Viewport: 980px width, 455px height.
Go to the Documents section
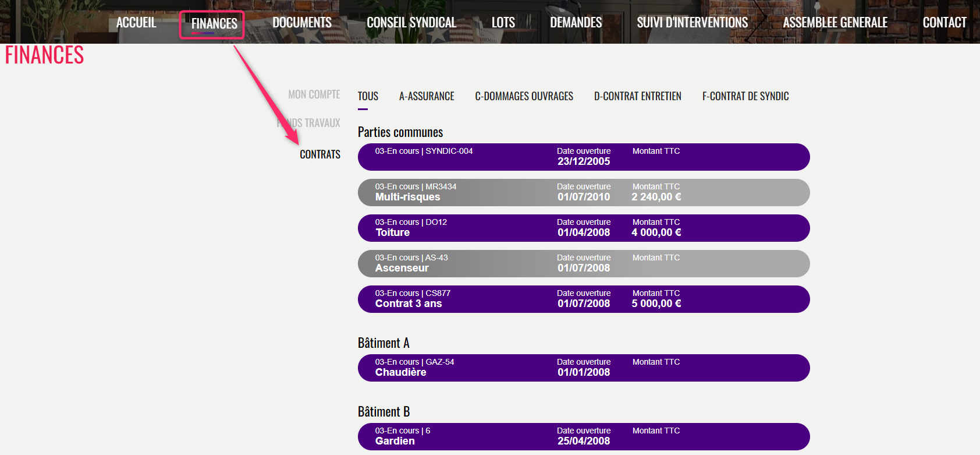click(x=301, y=23)
